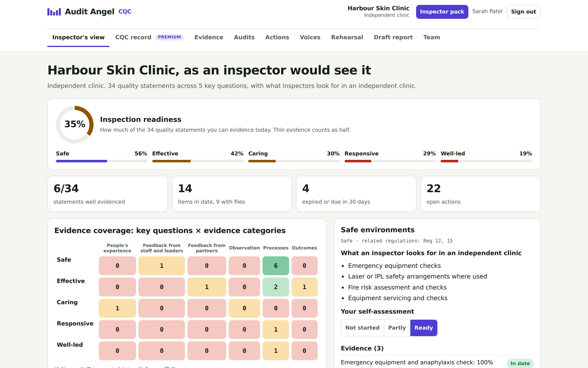588x368 pixels.
Task: Click the Responsive 29% progress bar
Action: click(x=390, y=161)
